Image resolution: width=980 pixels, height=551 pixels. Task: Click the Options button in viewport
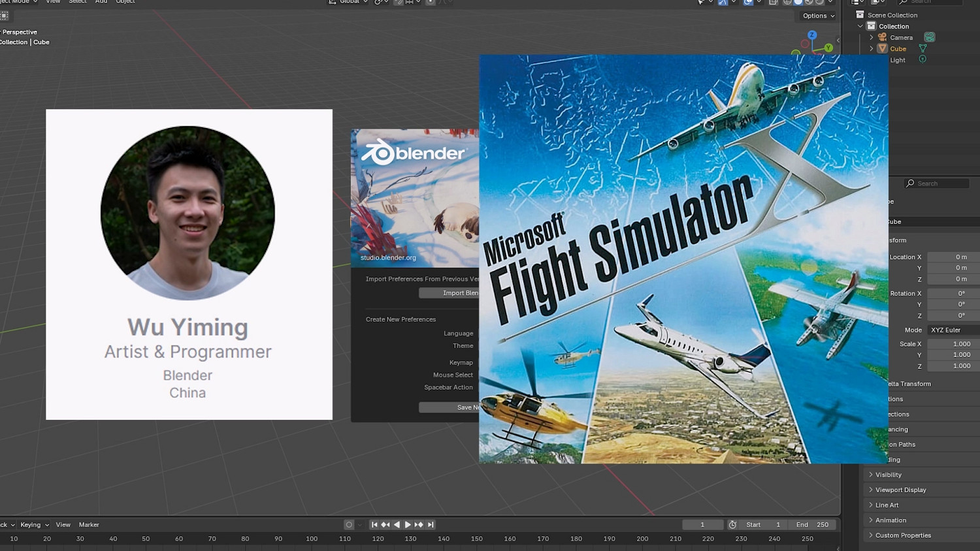click(818, 16)
